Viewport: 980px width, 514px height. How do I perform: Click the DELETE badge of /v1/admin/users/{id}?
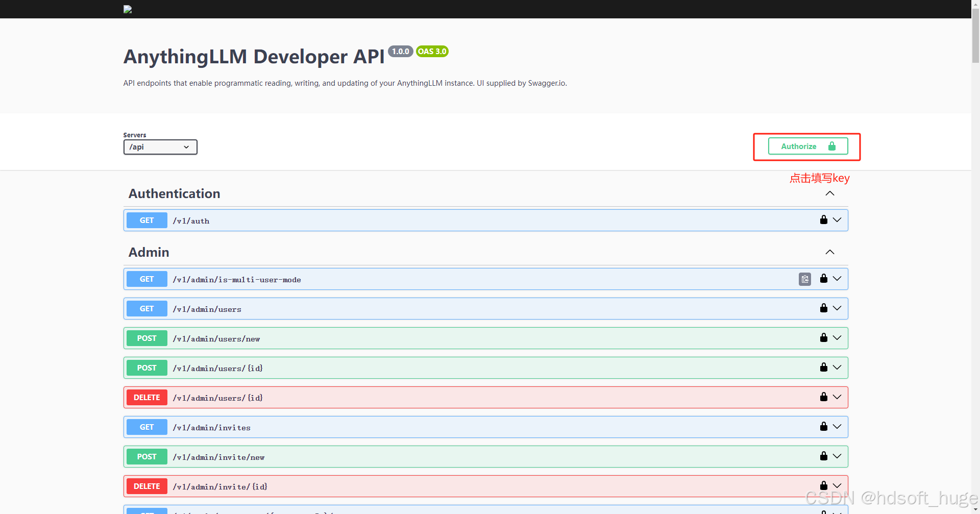click(147, 398)
